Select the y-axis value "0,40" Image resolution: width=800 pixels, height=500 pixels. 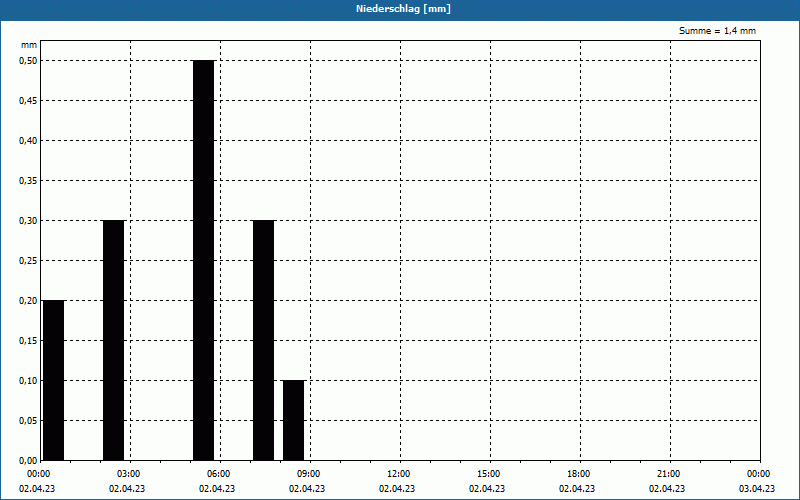[x=28, y=141]
